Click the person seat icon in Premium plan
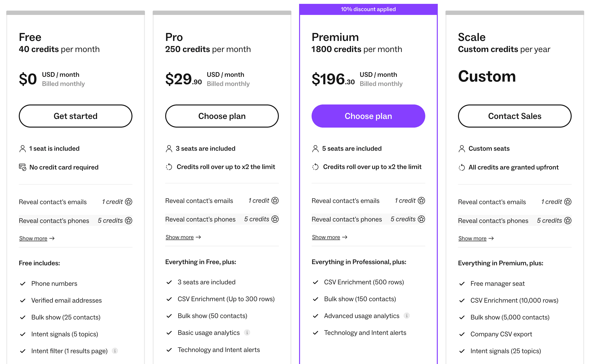Screen dimensions: 589x364 315,149
